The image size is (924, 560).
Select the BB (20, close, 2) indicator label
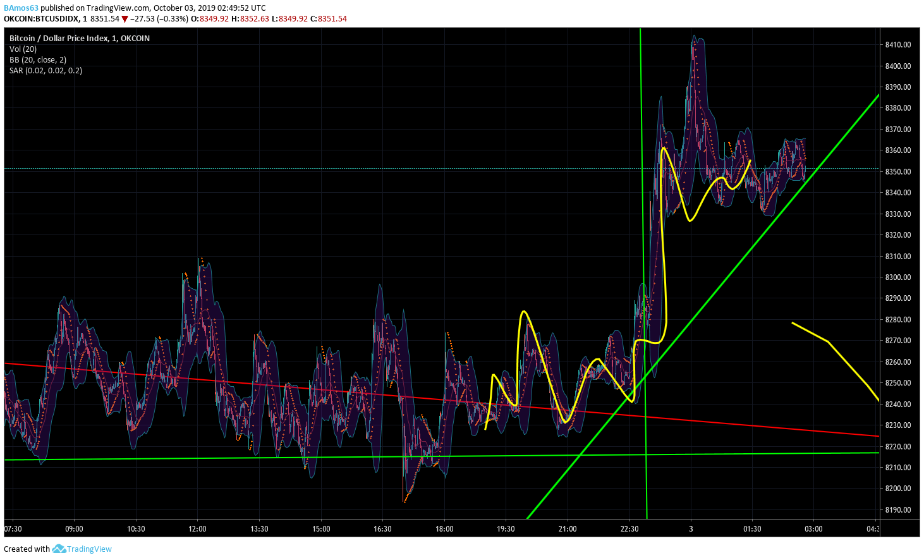pos(38,59)
